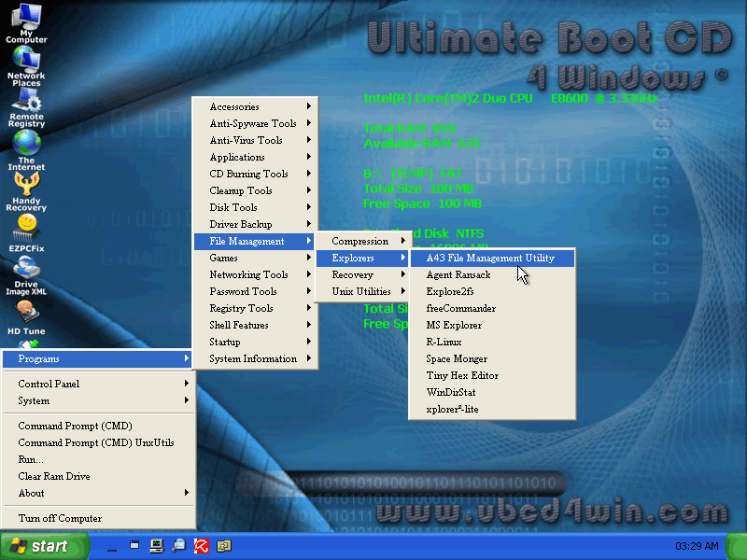Viewport: 747px width, 560px height.
Task: Open Command Prompt (CMD)
Action: coord(97,426)
